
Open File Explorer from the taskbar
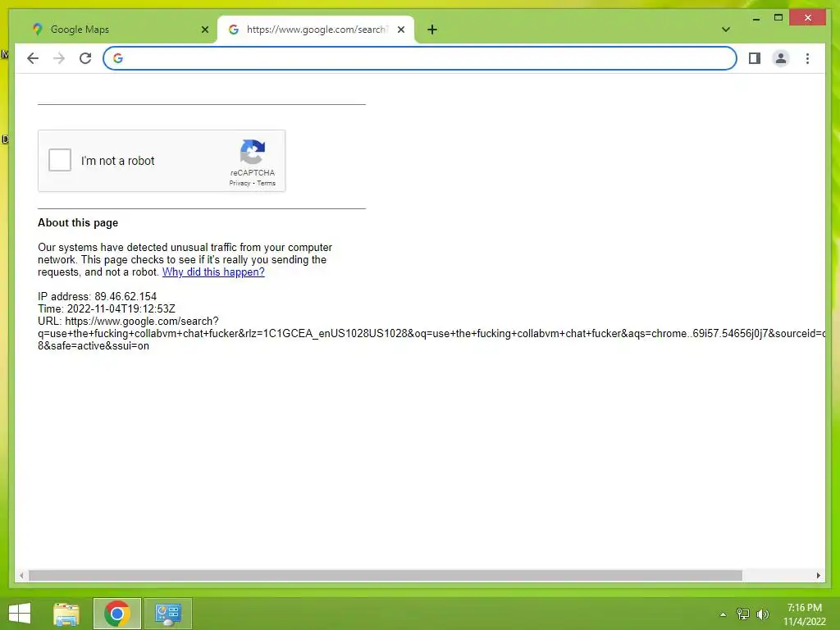(x=66, y=614)
